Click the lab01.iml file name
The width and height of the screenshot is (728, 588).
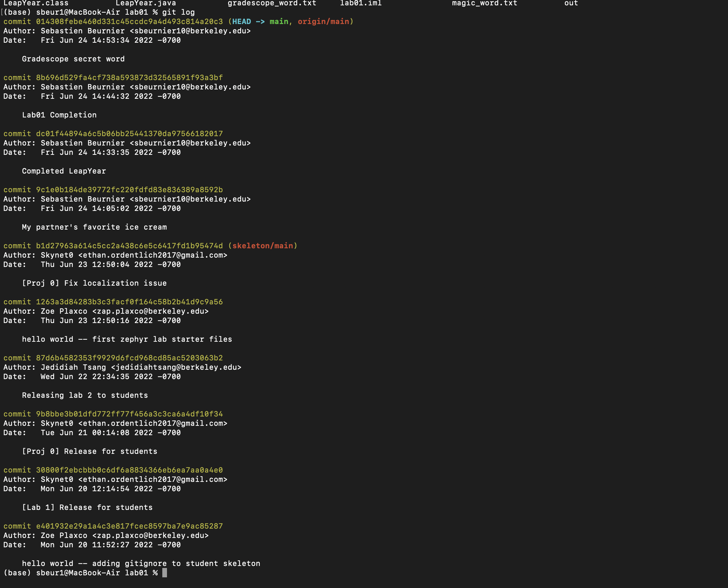click(x=361, y=3)
